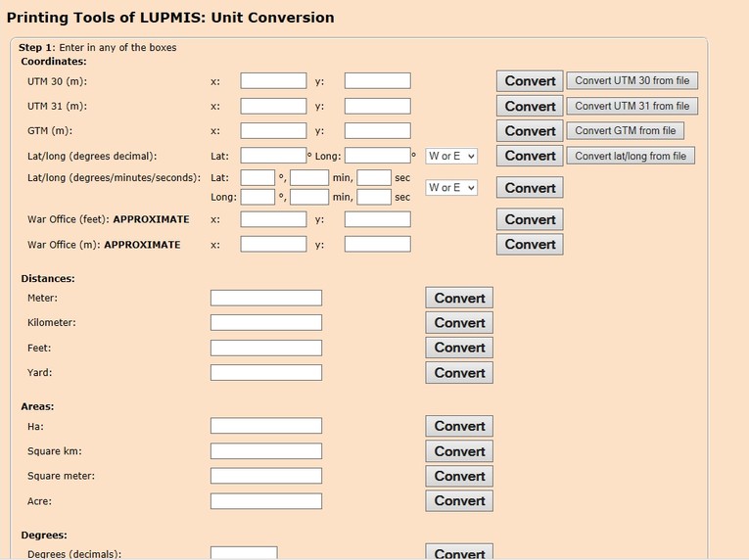Click Convert for Lat/long degrees/minutes/seconds
The height and width of the screenshot is (560, 749).
530,188
